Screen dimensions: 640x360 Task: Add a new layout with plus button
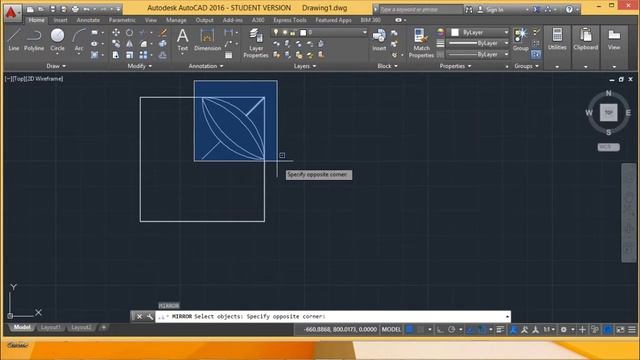(104, 327)
